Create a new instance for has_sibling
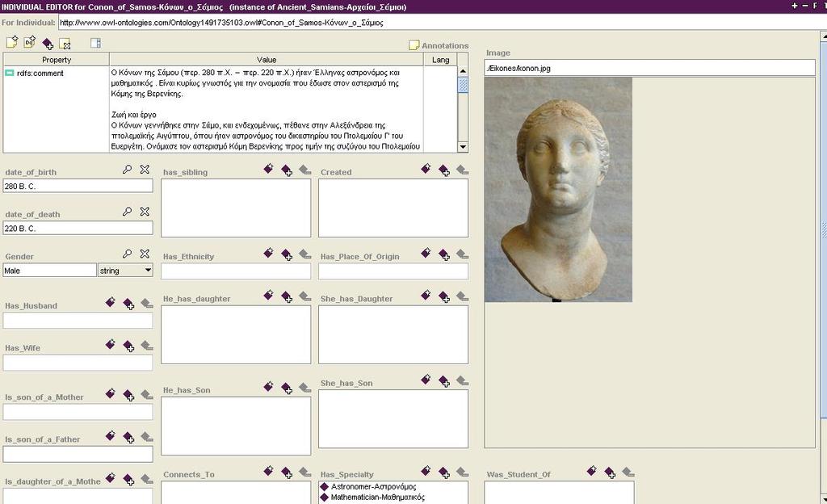The width and height of the screenshot is (827, 504). [x=268, y=169]
